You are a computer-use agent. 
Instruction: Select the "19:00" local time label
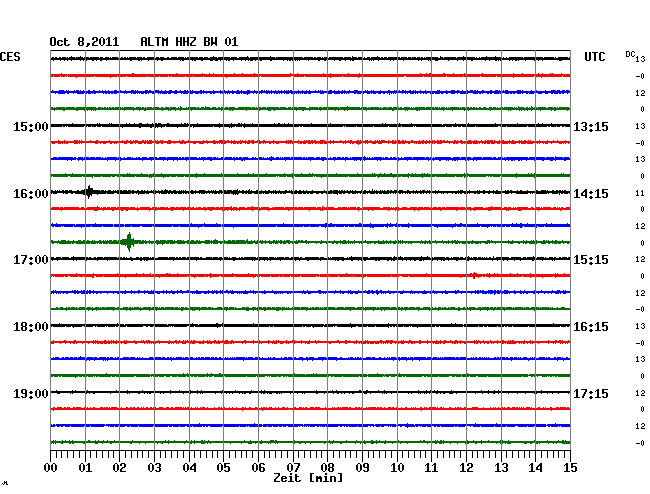31,393
